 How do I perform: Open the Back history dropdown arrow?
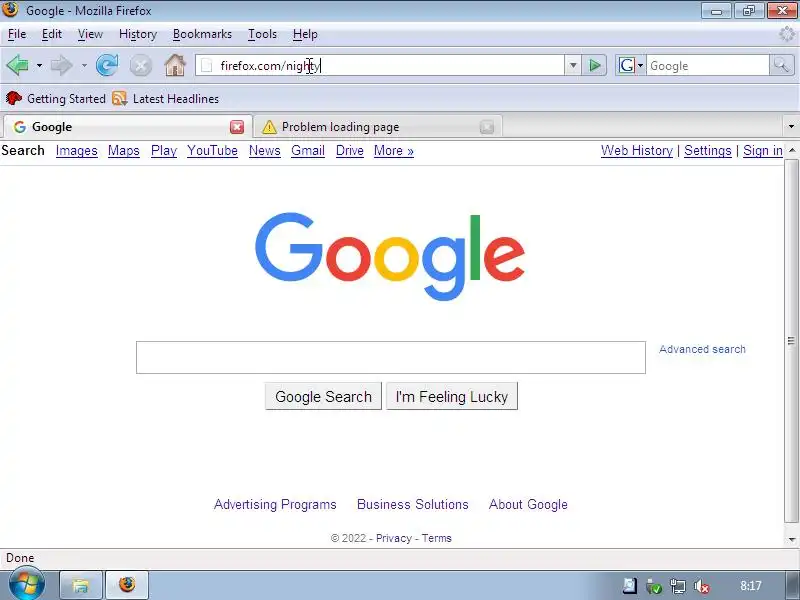pyautogui.click(x=39, y=65)
